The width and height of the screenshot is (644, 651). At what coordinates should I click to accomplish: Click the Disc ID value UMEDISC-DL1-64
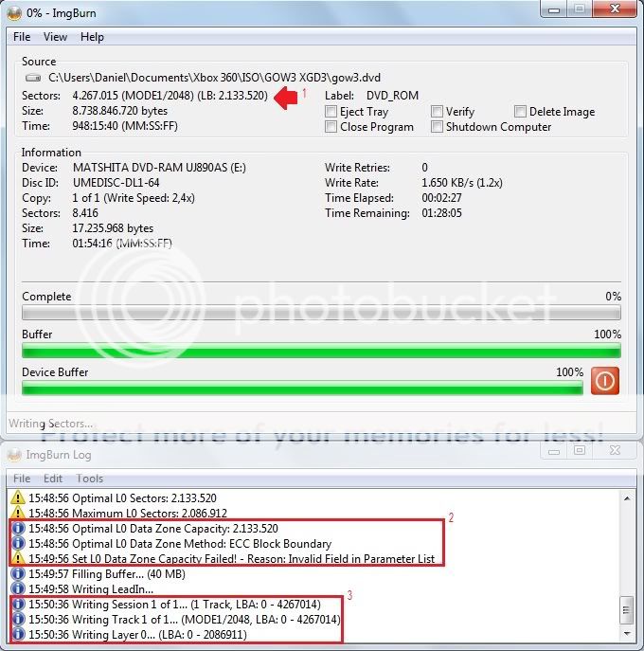pyautogui.click(x=116, y=183)
